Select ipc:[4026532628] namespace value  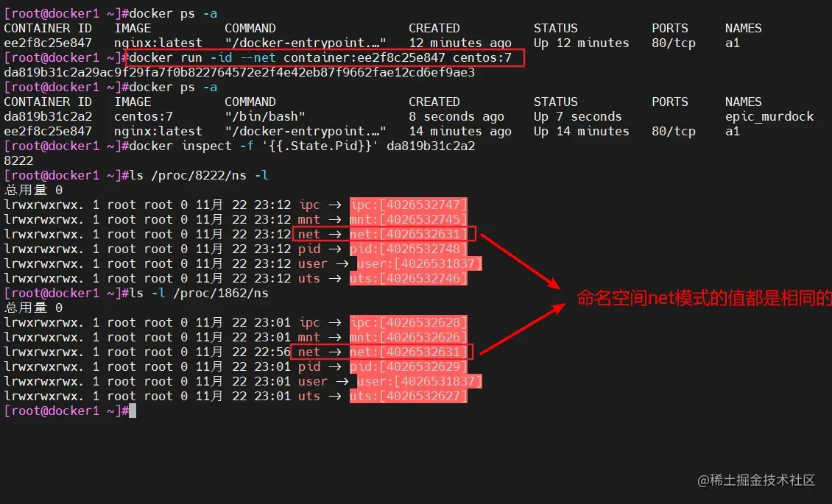(x=408, y=322)
